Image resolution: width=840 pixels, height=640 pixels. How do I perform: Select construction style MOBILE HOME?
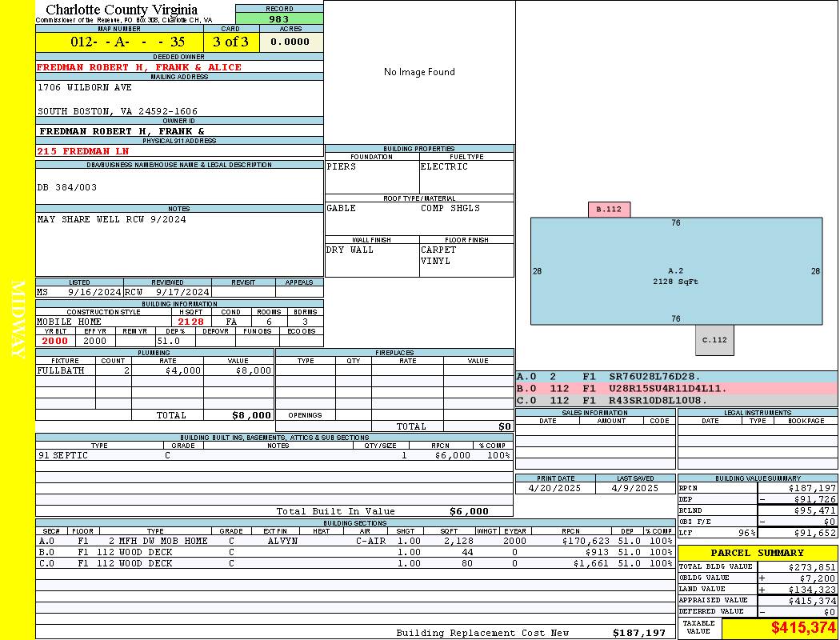pyautogui.click(x=69, y=322)
